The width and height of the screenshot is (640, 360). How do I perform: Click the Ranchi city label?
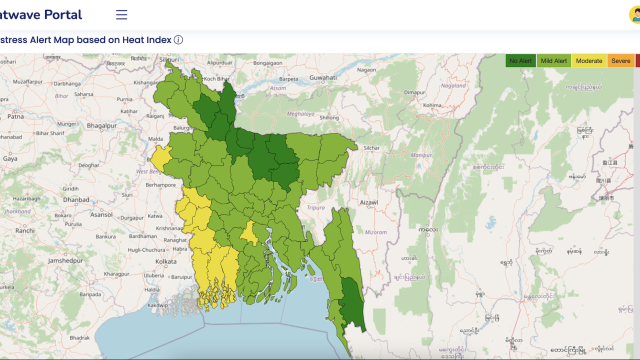24,231
